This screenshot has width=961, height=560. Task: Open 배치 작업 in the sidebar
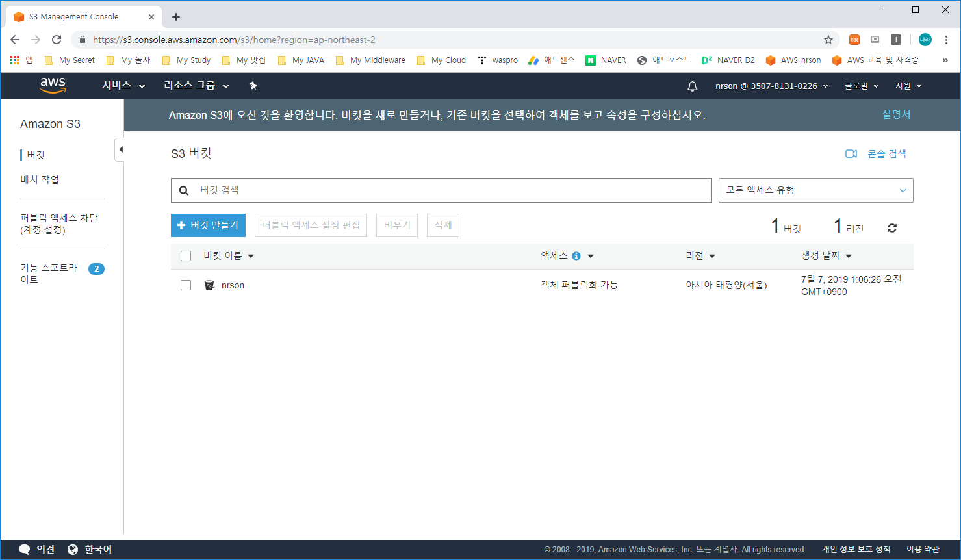pos(40,179)
